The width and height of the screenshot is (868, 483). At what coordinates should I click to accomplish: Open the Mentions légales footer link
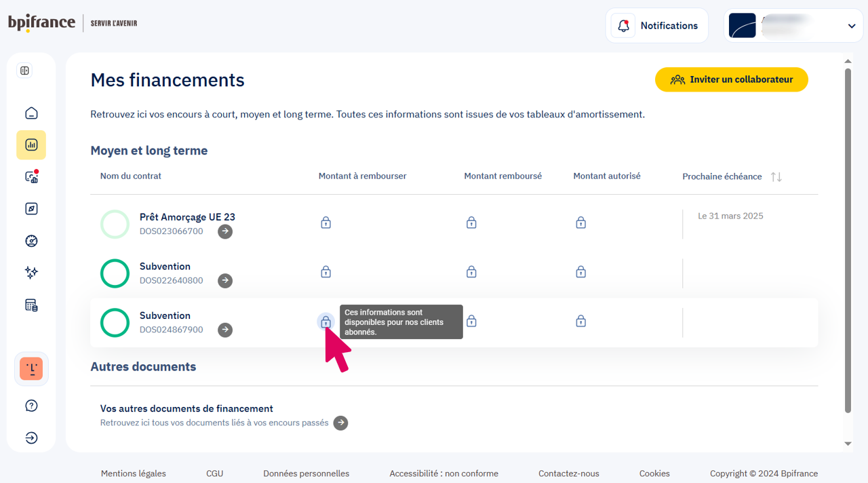pyautogui.click(x=134, y=474)
